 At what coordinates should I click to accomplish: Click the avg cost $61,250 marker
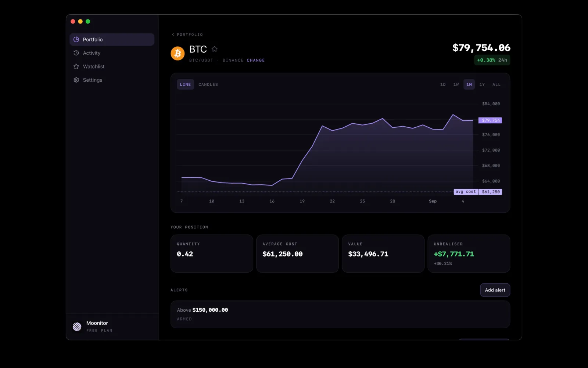click(478, 192)
